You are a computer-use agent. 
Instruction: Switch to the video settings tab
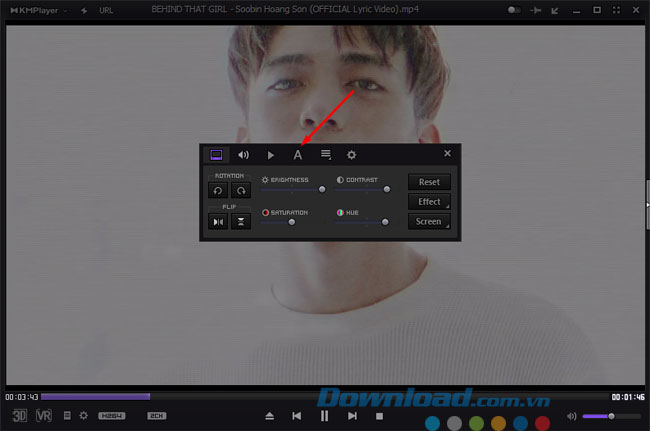[x=216, y=155]
